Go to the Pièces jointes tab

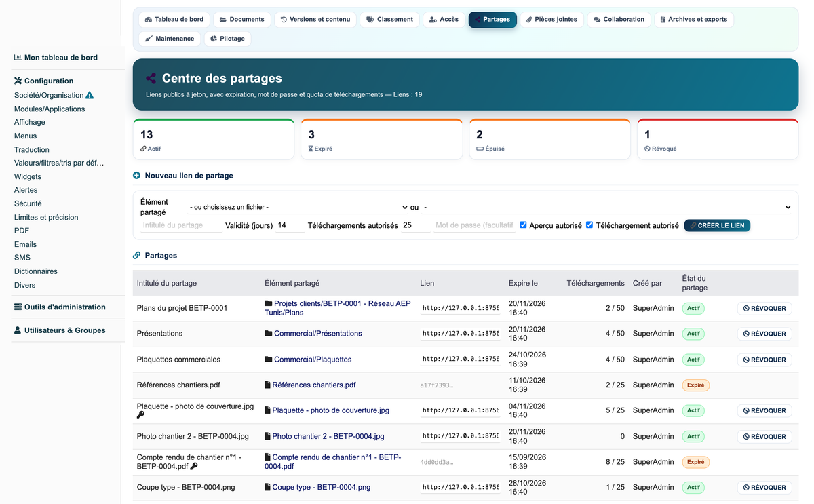[x=551, y=20]
